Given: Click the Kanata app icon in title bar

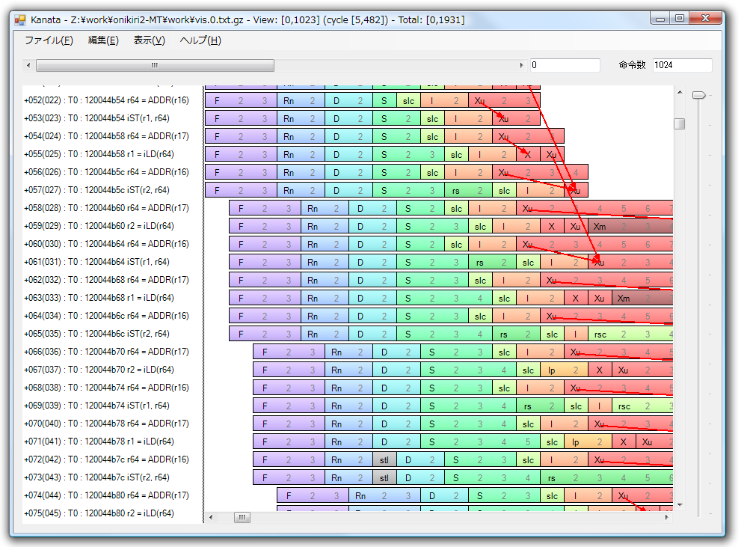Looking at the screenshot, I should point(20,19).
